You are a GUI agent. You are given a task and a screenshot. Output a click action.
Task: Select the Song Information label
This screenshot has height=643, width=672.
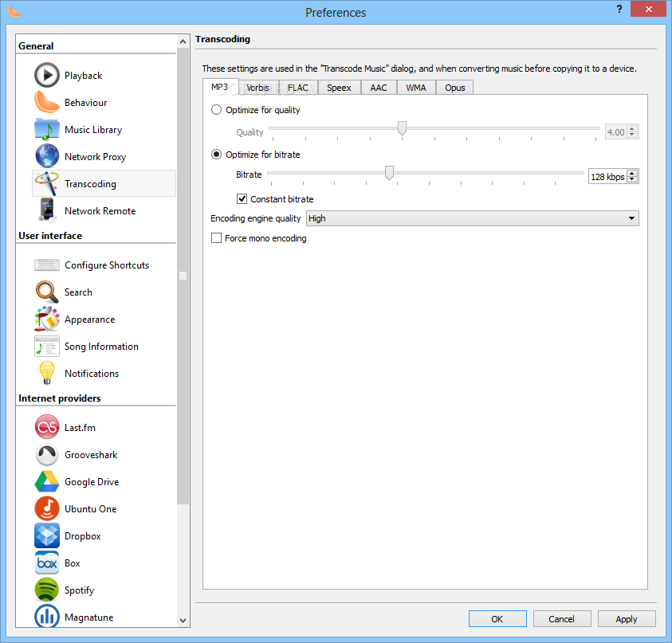(x=101, y=347)
